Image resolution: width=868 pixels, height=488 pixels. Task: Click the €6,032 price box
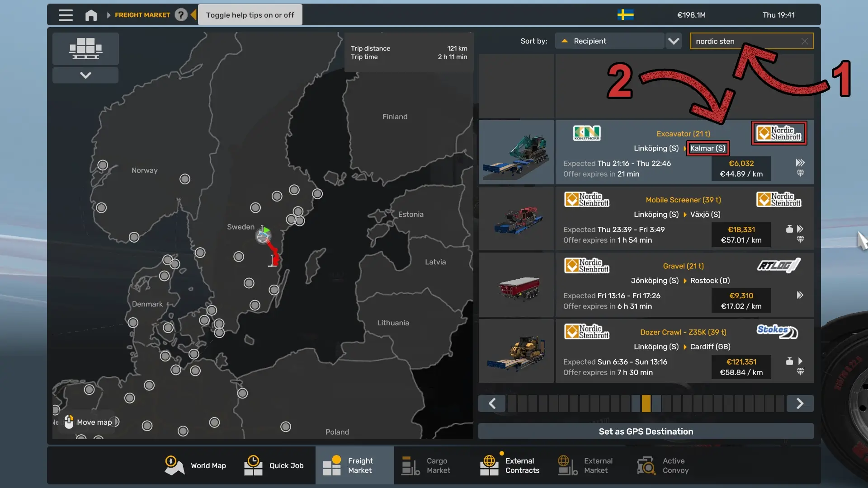click(741, 169)
